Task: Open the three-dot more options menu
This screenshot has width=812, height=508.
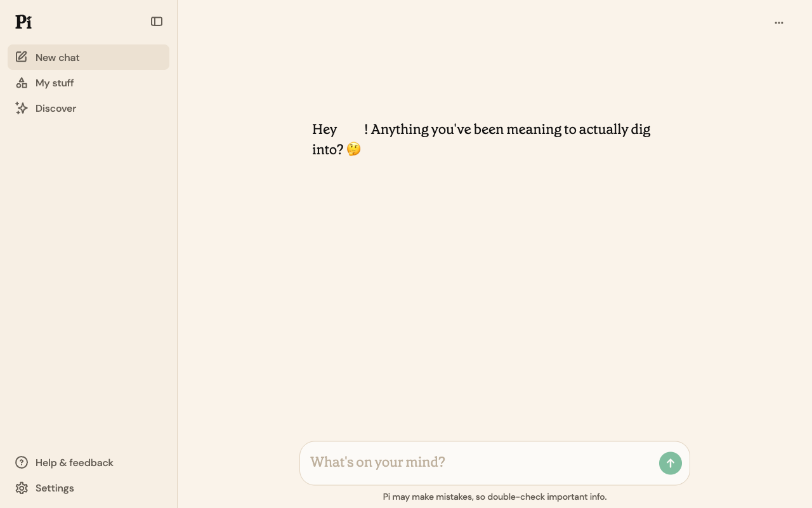Action: [x=779, y=23]
